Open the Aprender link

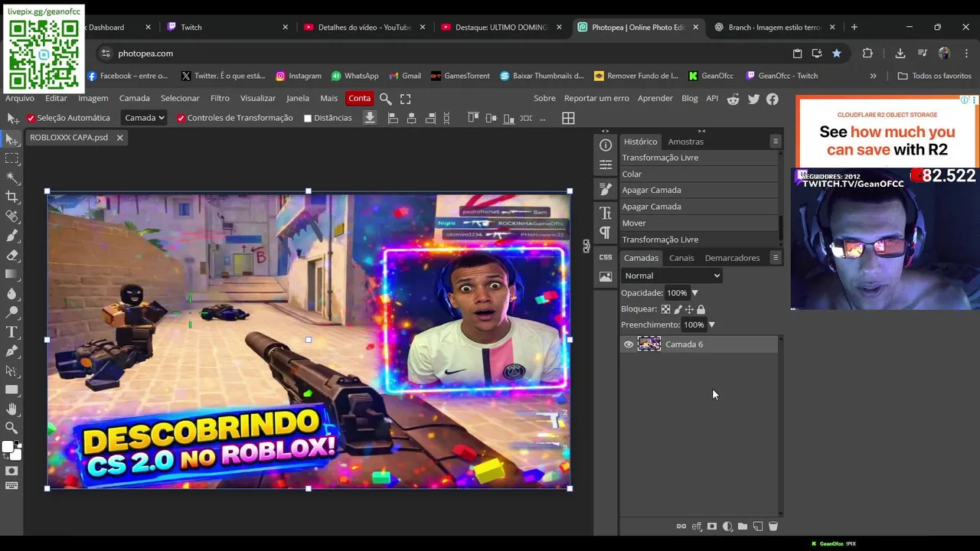coord(655,98)
